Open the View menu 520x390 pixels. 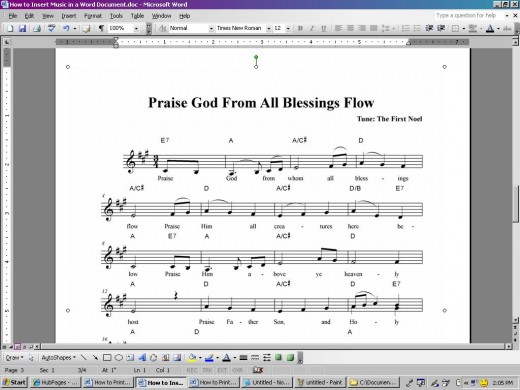48,16
